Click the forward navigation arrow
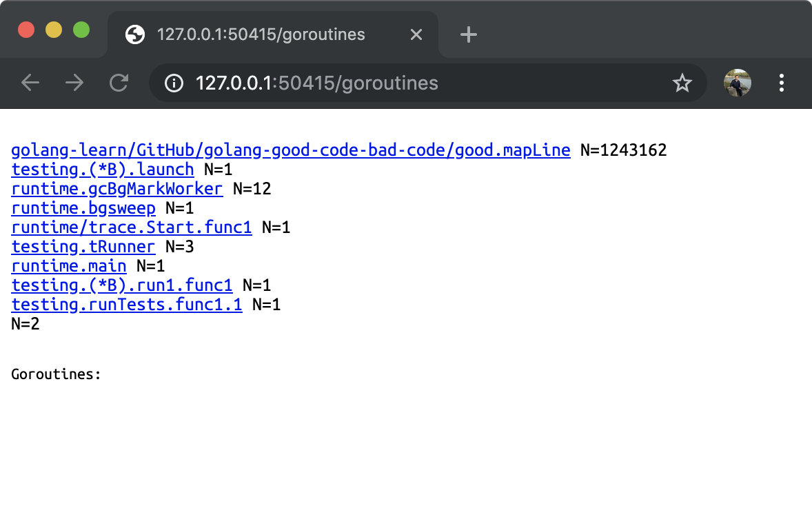This screenshot has width=812, height=517. 74,83
